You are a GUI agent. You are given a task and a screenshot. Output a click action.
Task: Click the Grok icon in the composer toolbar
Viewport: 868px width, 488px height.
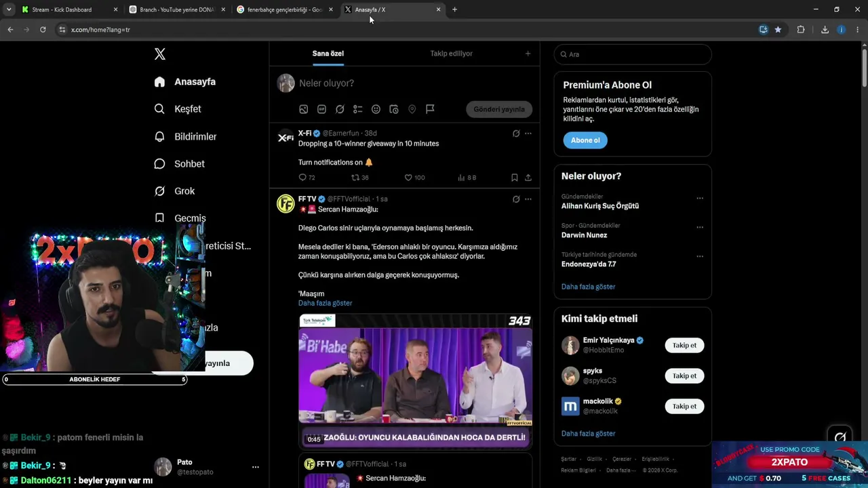point(340,109)
